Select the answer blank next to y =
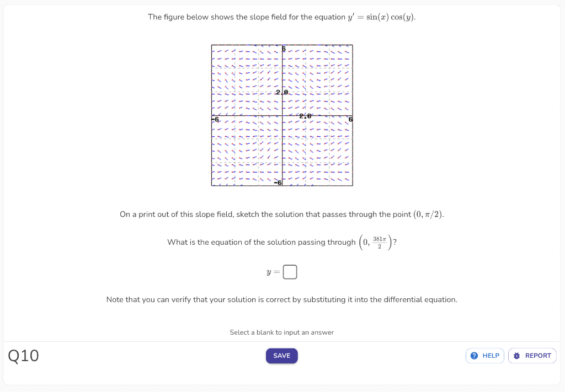Viewport: 565px width, 392px height. point(291,271)
